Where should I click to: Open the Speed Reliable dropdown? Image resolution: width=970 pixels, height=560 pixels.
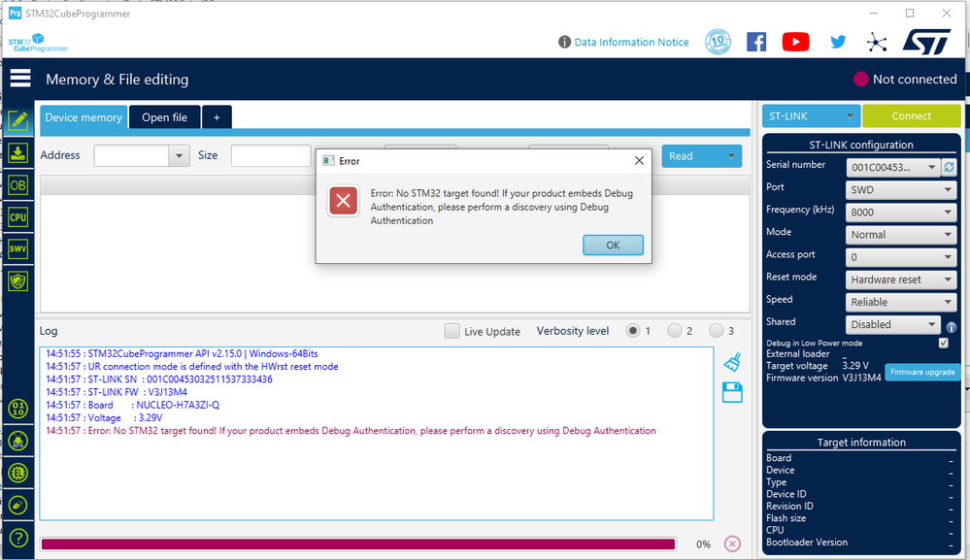(901, 302)
